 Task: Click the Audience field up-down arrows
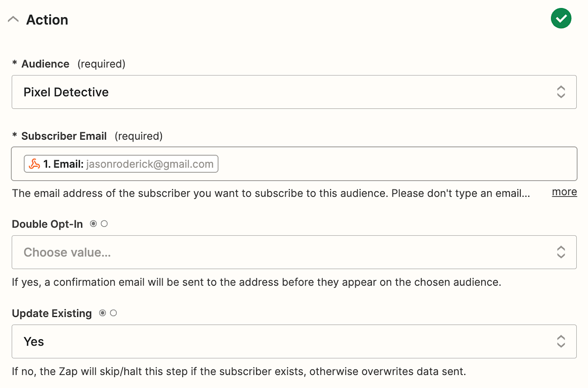pyautogui.click(x=561, y=92)
